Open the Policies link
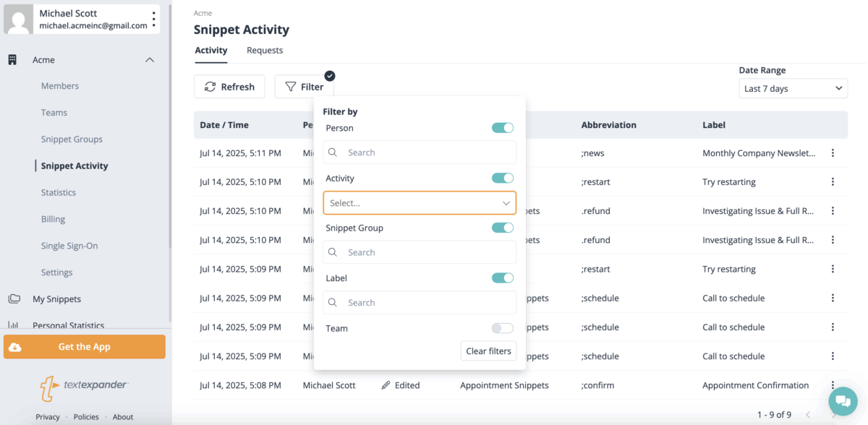Image resolution: width=868 pixels, height=425 pixels. 86,417
